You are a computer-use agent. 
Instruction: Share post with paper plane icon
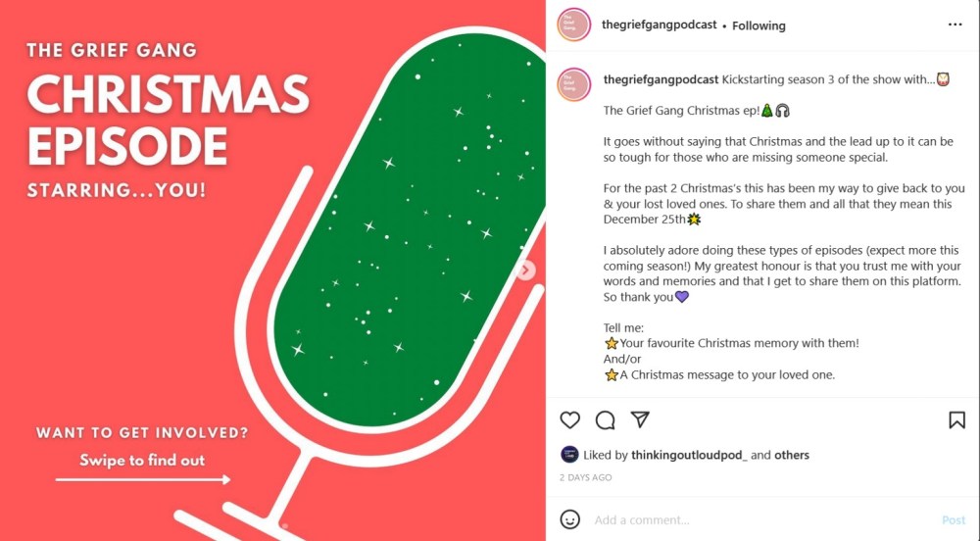tap(640, 419)
